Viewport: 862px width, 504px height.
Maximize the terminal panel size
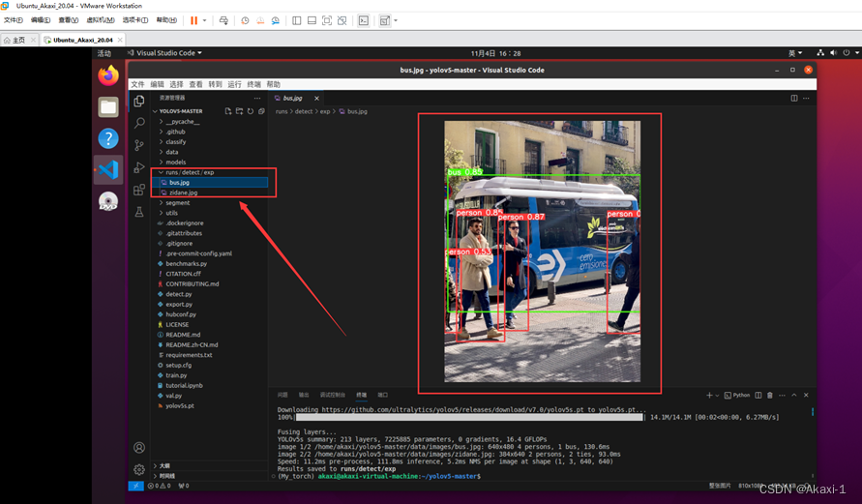794,396
